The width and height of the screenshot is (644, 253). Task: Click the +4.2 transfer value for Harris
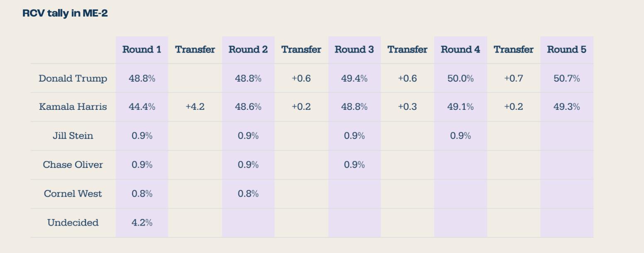coord(195,107)
